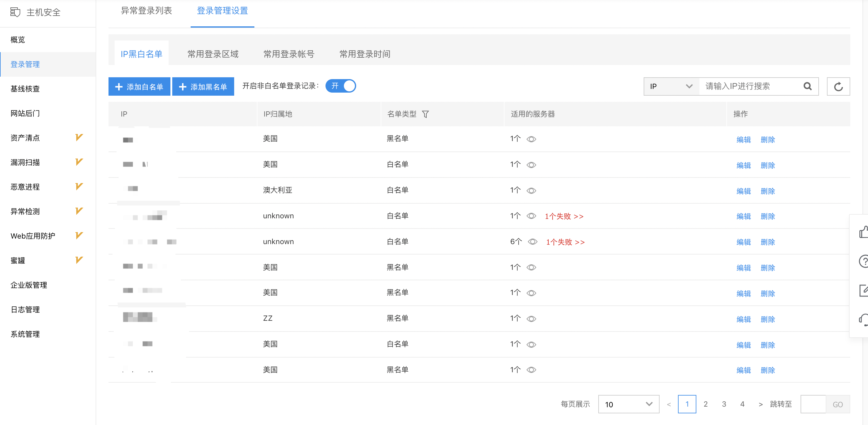868x425 pixels.
Task: Click the thumbs-up feedback icon
Action: (x=863, y=232)
